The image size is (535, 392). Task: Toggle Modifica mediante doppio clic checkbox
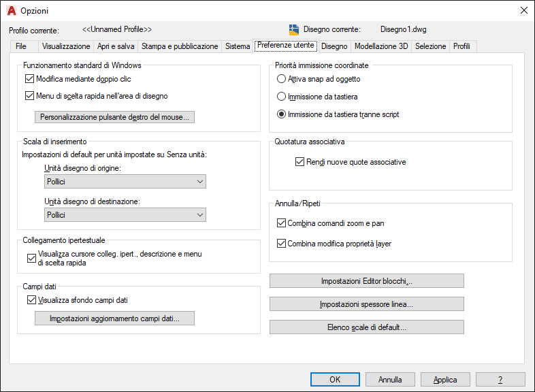tap(29, 79)
